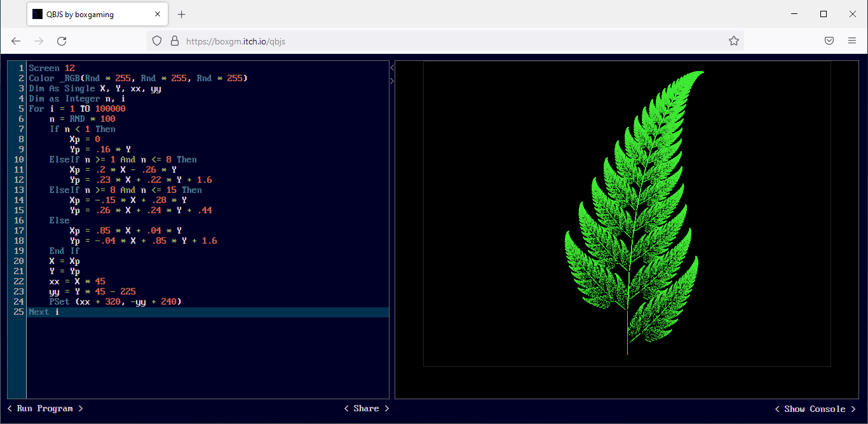
Task: Open the Firefox hamburger menu
Action: click(852, 41)
